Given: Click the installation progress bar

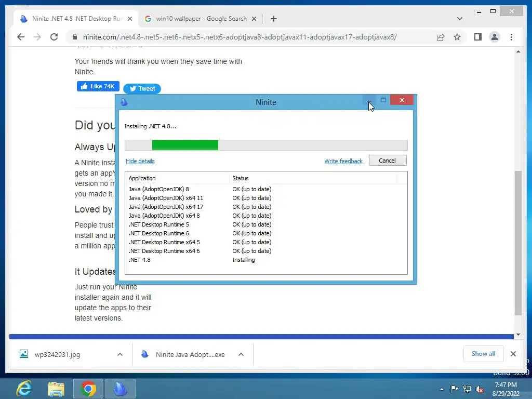Looking at the screenshot, I should 266,145.
